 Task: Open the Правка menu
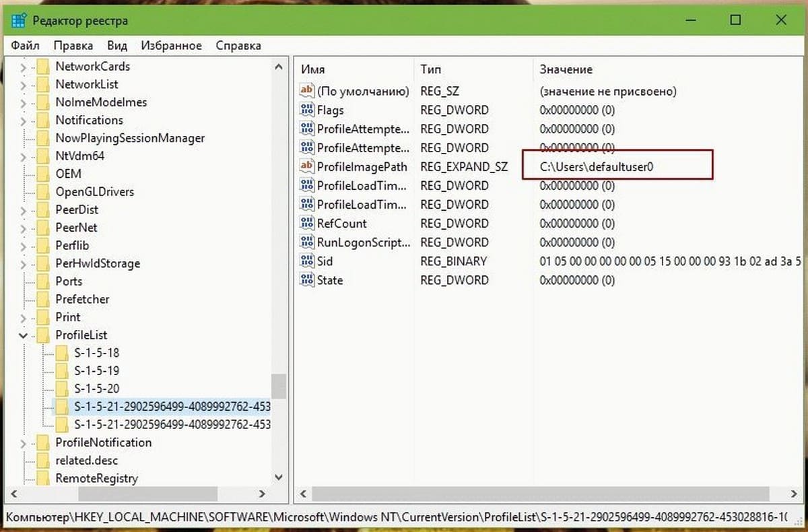[73, 46]
